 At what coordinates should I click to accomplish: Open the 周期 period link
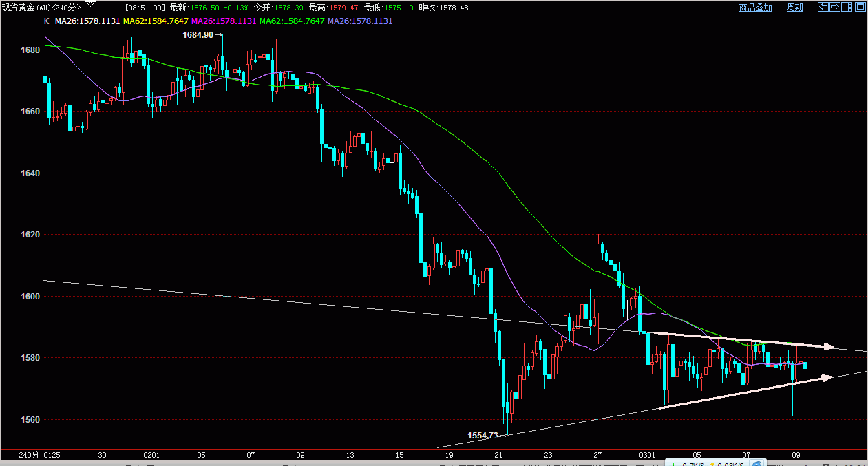point(795,8)
